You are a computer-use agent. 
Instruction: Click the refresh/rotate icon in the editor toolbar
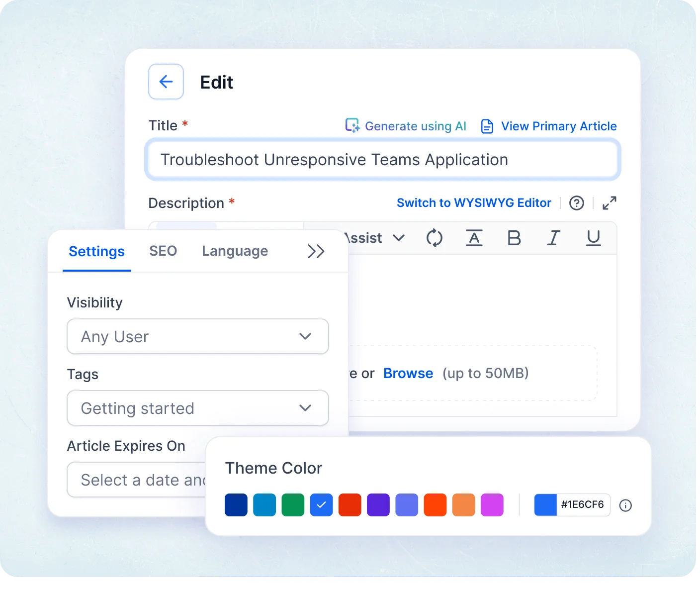434,238
